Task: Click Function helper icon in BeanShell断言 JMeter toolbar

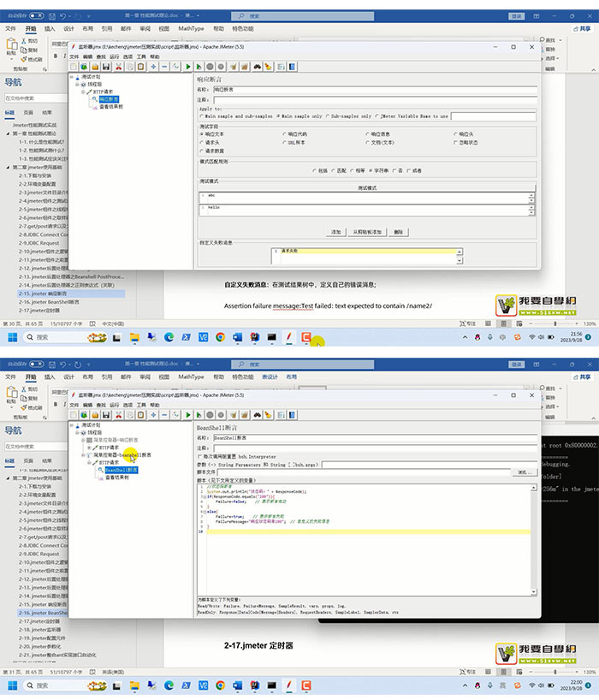Action: coord(281,415)
